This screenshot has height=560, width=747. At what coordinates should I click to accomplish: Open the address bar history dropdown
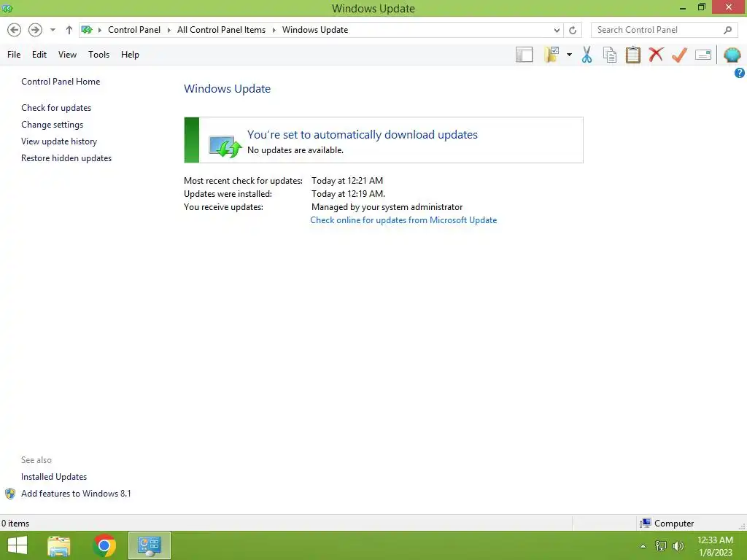pos(557,30)
